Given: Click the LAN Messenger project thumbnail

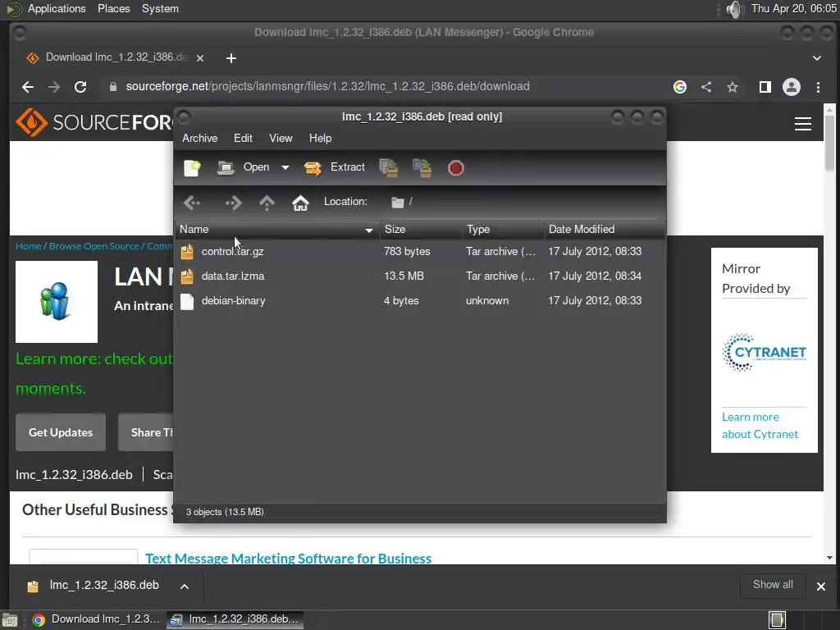Looking at the screenshot, I should 57,302.
